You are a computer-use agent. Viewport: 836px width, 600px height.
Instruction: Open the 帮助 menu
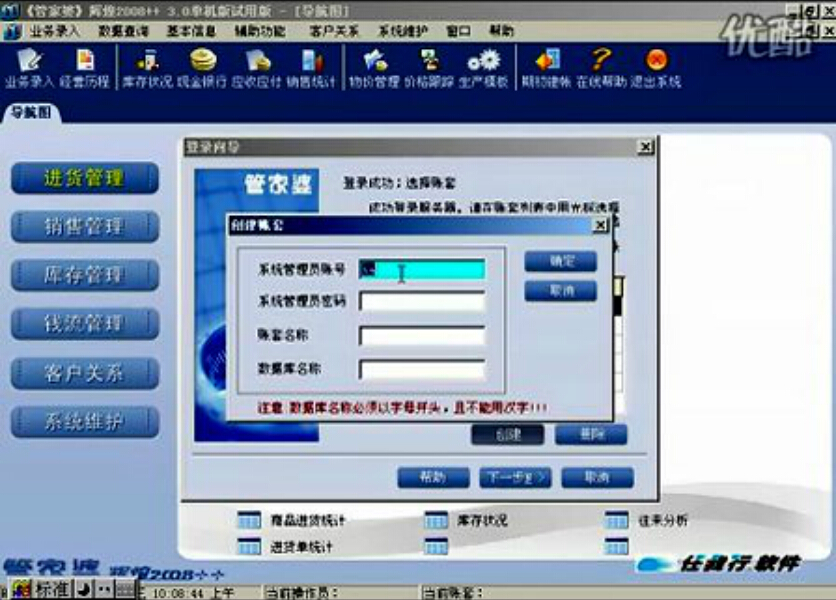pos(501,31)
